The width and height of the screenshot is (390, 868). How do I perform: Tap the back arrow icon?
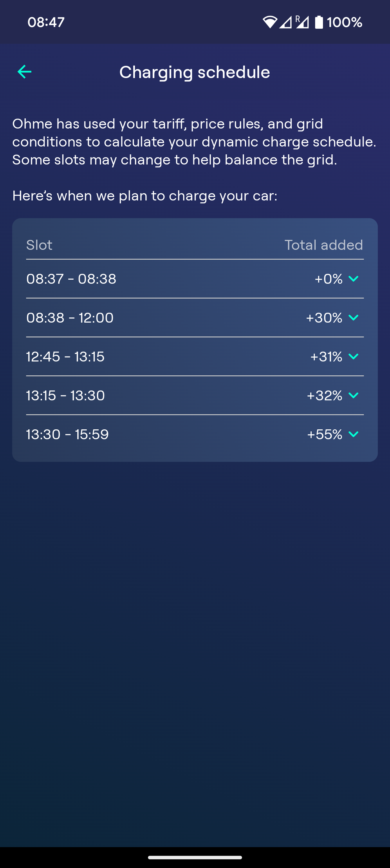tap(24, 72)
